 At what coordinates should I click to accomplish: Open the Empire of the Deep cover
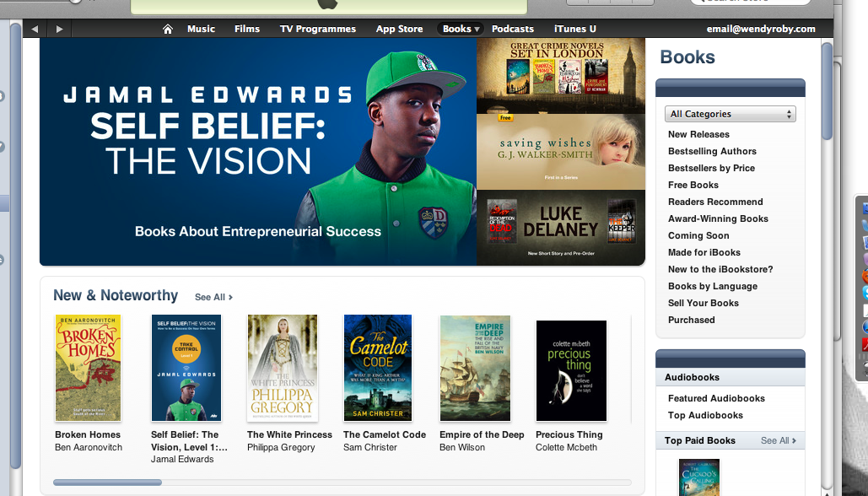475,368
